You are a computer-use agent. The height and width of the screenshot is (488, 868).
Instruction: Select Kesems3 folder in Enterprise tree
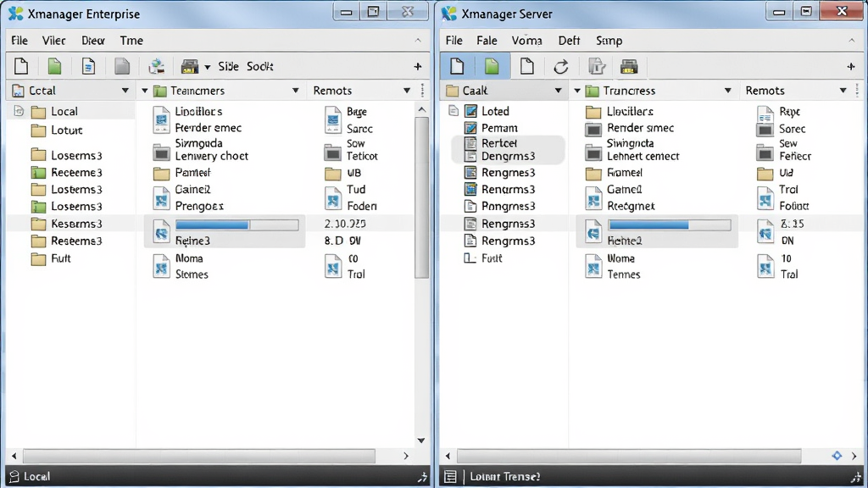(66, 224)
